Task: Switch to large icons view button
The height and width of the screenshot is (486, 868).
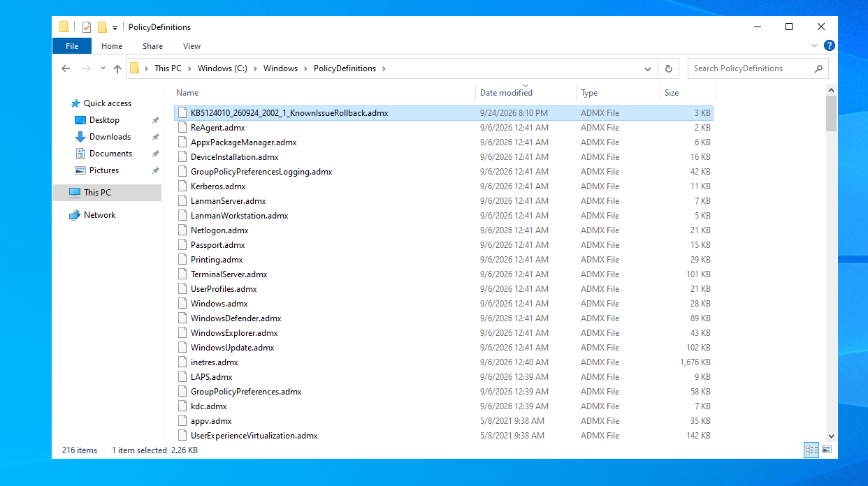Action: tap(827, 450)
